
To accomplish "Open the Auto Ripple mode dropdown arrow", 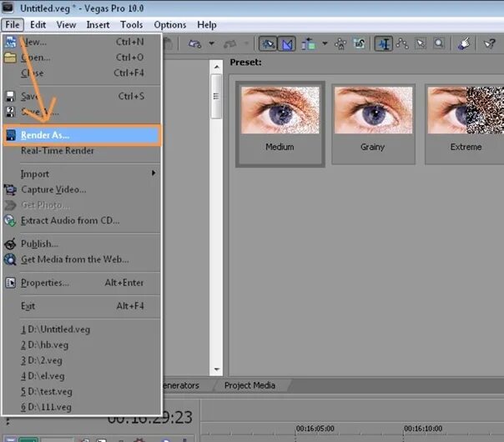I will tap(325, 43).
